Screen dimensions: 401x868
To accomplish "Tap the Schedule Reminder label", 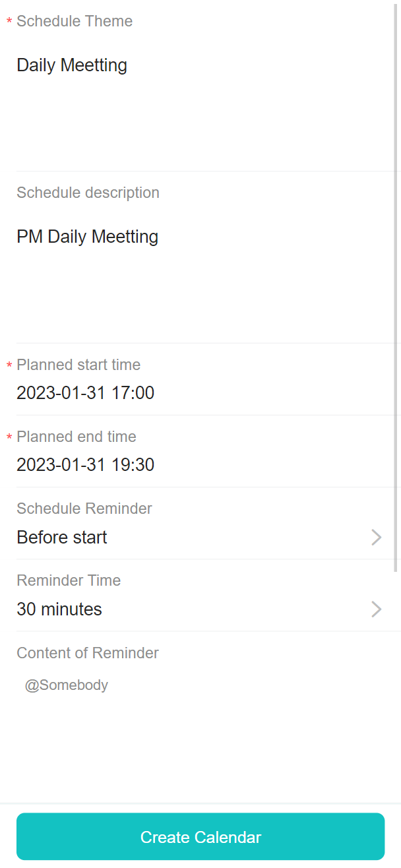I will pos(84,509).
